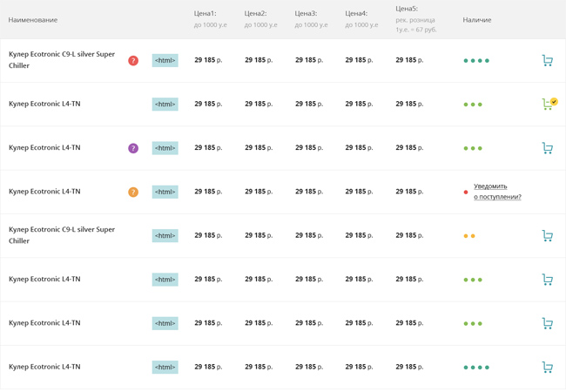Select 'Кулер Ecotronic C9-L' name beside red question mark

tap(62, 59)
